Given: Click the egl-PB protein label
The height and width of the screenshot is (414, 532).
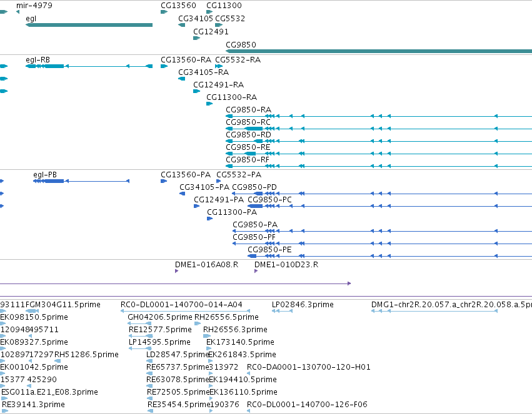Looking at the screenshot, I should pyautogui.click(x=45, y=175).
